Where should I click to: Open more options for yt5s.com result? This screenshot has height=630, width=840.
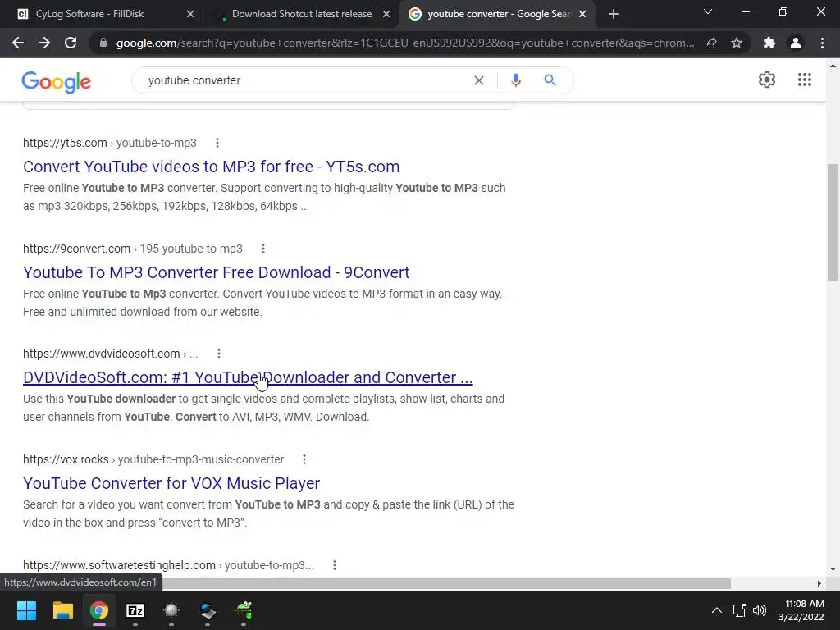pos(217,143)
